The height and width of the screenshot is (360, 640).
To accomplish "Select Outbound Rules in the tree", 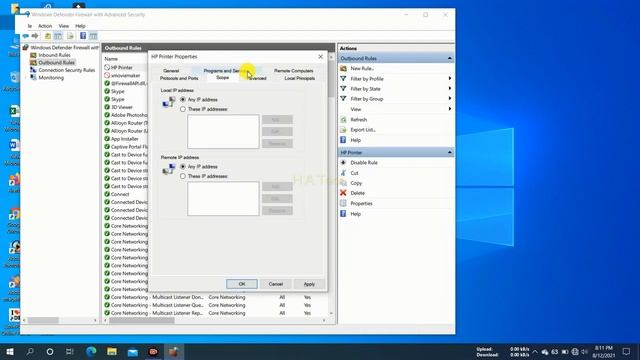I will [56, 62].
